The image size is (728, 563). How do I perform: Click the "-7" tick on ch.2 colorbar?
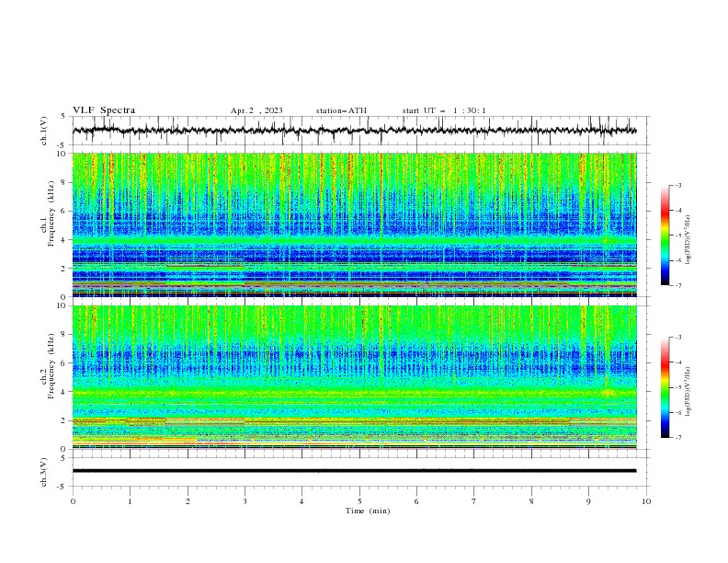click(678, 437)
